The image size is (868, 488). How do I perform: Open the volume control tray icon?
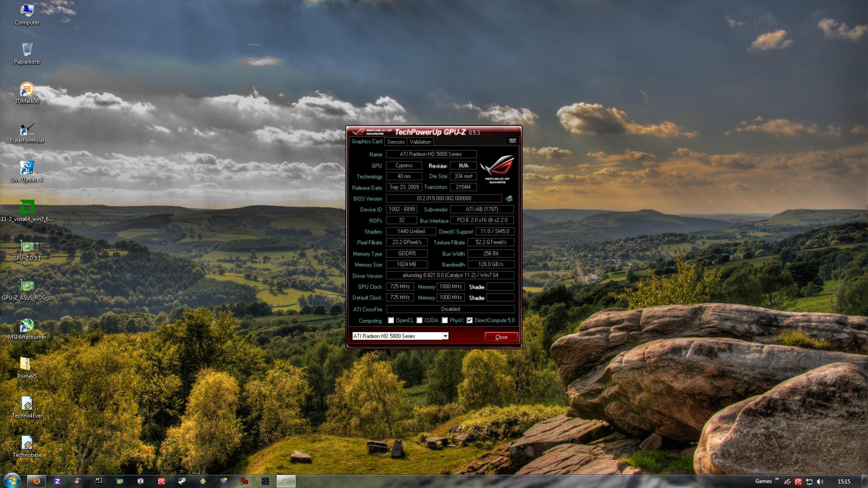[x=820, y=482]
